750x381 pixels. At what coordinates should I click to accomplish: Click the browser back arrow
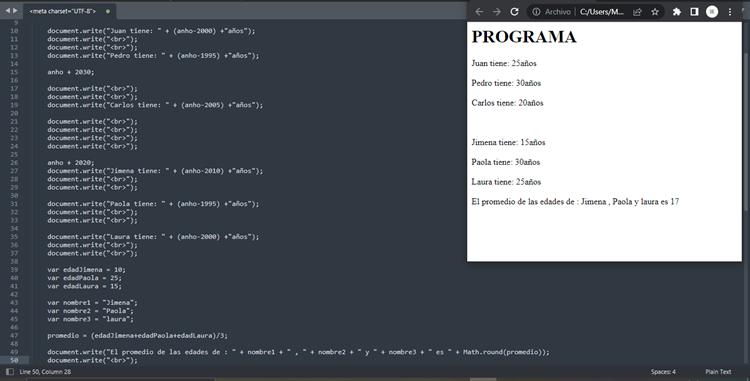(x=479, y=12)
